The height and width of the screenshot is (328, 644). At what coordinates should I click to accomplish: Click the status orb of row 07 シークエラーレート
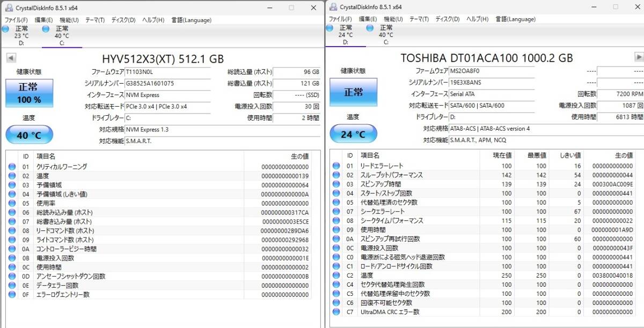[x=336, y=211]
